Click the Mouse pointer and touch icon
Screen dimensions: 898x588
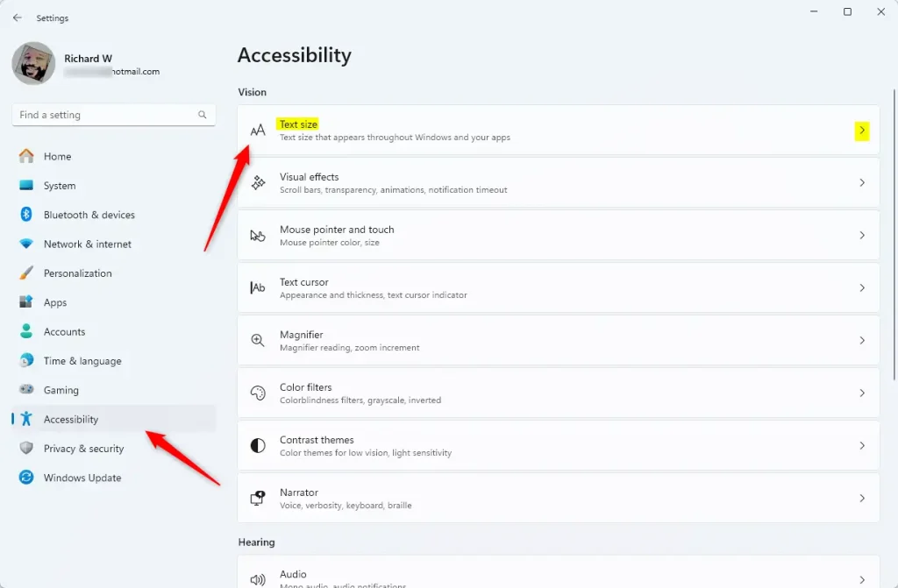pos(258,236)
